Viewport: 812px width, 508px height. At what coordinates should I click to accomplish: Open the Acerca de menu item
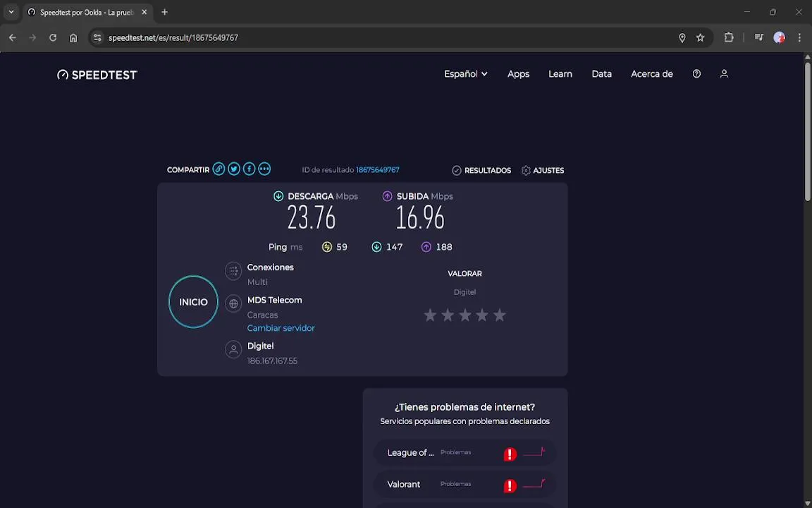click(652, 73)
